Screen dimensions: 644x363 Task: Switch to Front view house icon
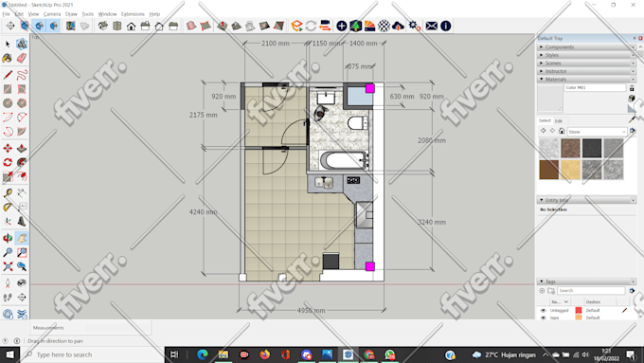131,26
